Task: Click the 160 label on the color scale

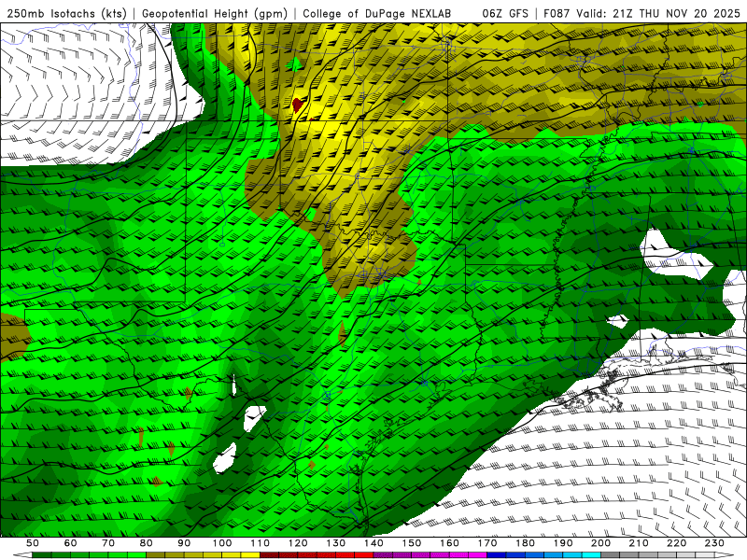Action: (x=449, y=543)
